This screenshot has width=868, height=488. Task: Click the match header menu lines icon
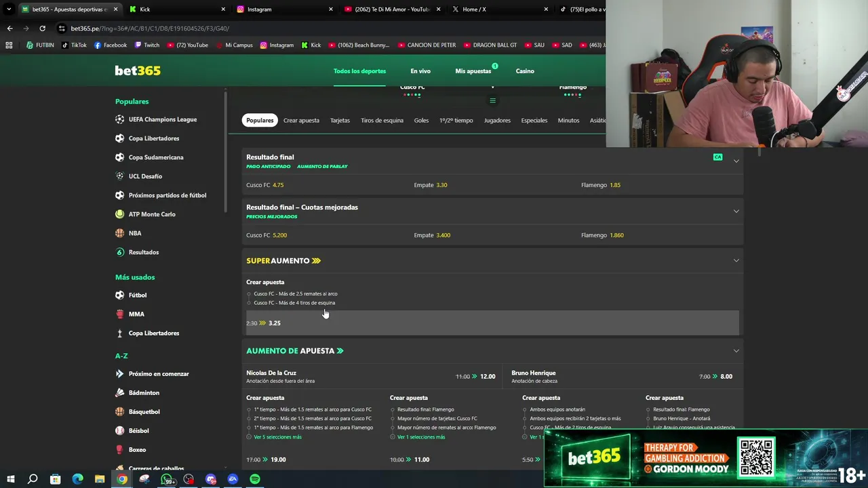493,101
